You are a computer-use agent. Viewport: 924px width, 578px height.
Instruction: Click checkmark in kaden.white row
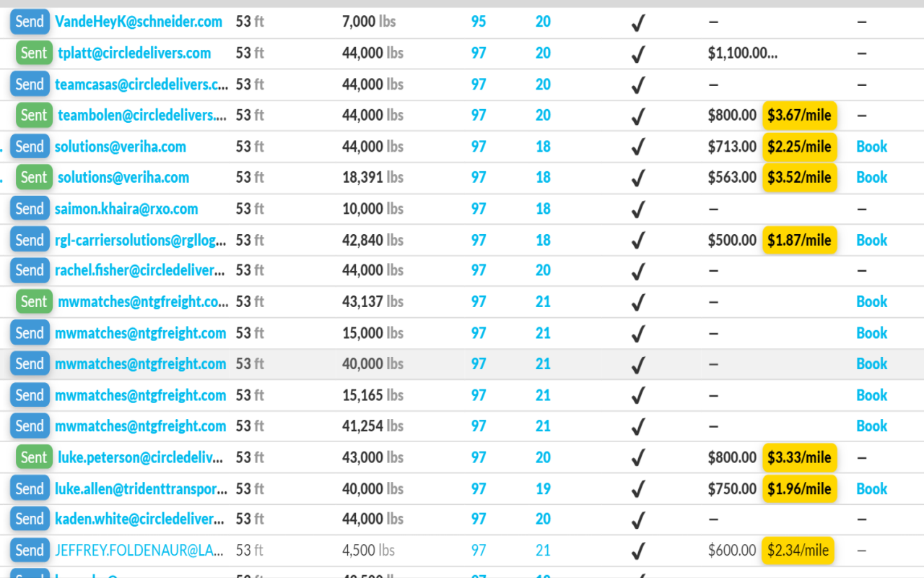click(637, 520)
